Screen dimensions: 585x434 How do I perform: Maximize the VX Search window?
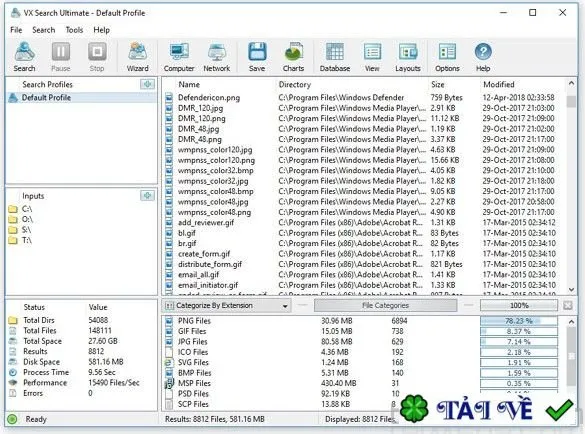[533, 13]
